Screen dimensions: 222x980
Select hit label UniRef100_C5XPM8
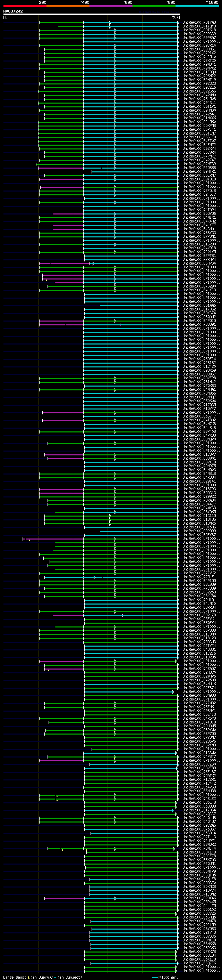pos(199,125)
